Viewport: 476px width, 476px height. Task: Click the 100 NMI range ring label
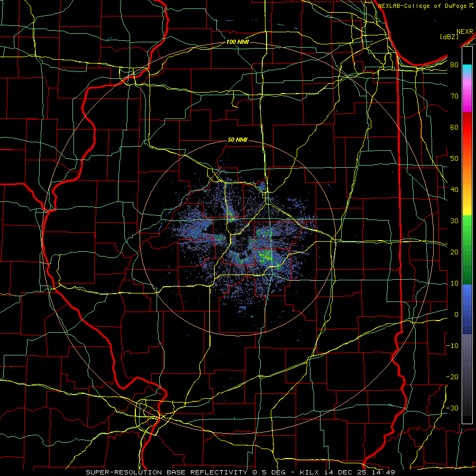(237, 42)
